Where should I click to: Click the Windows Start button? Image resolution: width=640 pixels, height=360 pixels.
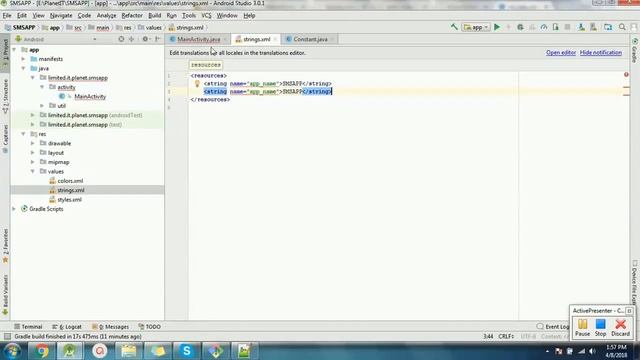pyautogui.click(x=12, y=351)
